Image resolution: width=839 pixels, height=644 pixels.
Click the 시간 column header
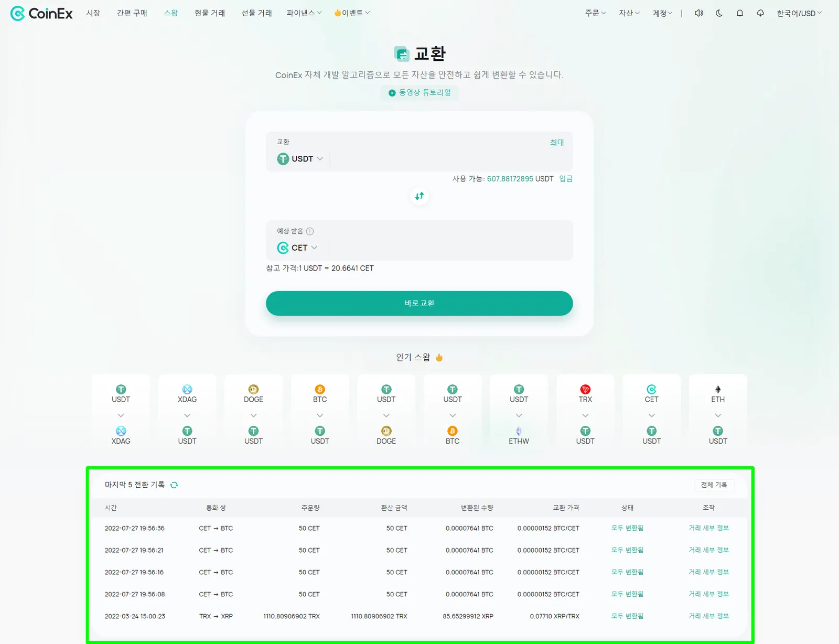(111, 508)
